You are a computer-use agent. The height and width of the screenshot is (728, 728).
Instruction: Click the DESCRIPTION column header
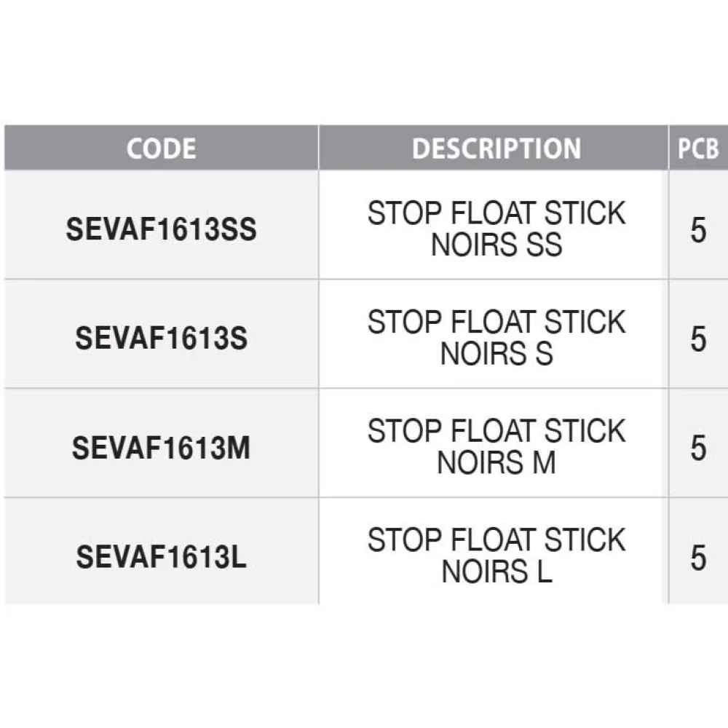pos(496,149)
